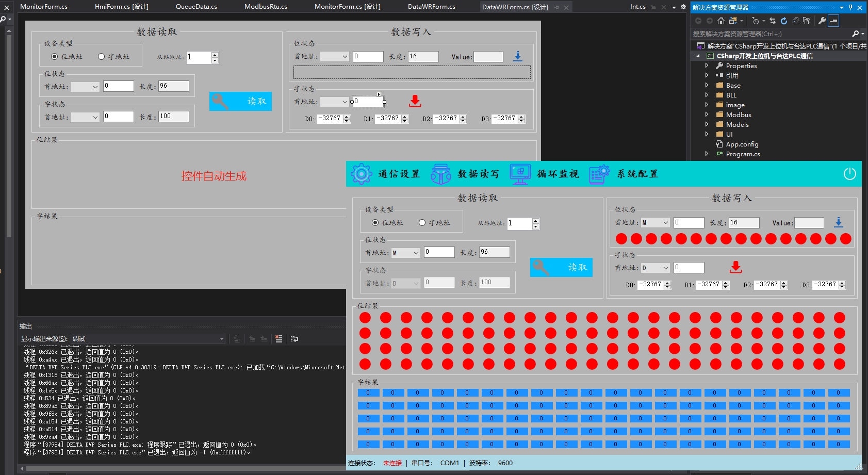Screen dimensions: 868x475
Task: Open Properties wrench icon in Solution Explorer toolbar
Action: coord(822,21)
